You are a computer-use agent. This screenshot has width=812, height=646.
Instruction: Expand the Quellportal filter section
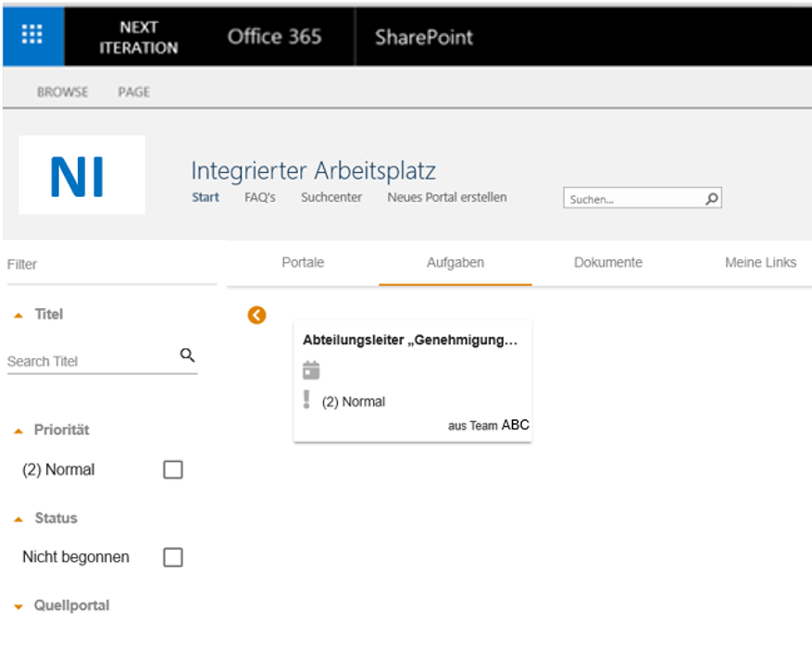point(19,606)
